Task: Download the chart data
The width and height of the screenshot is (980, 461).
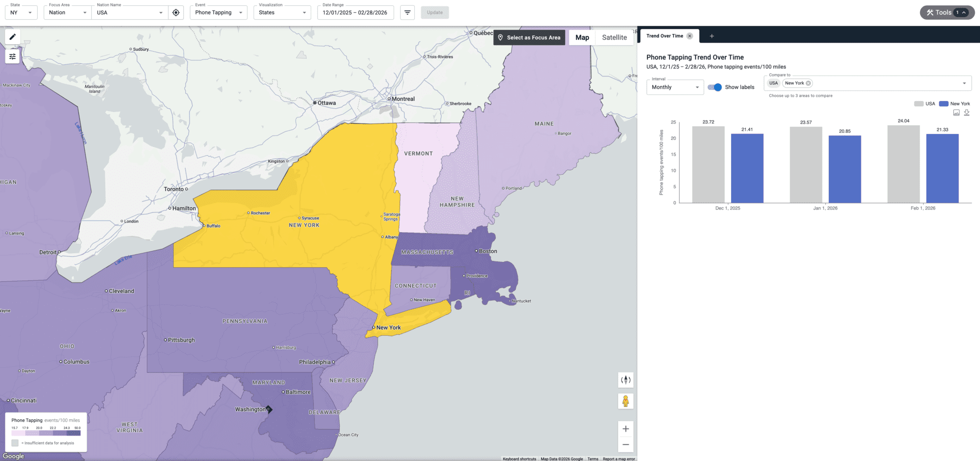Action: (x=967, y=113)
